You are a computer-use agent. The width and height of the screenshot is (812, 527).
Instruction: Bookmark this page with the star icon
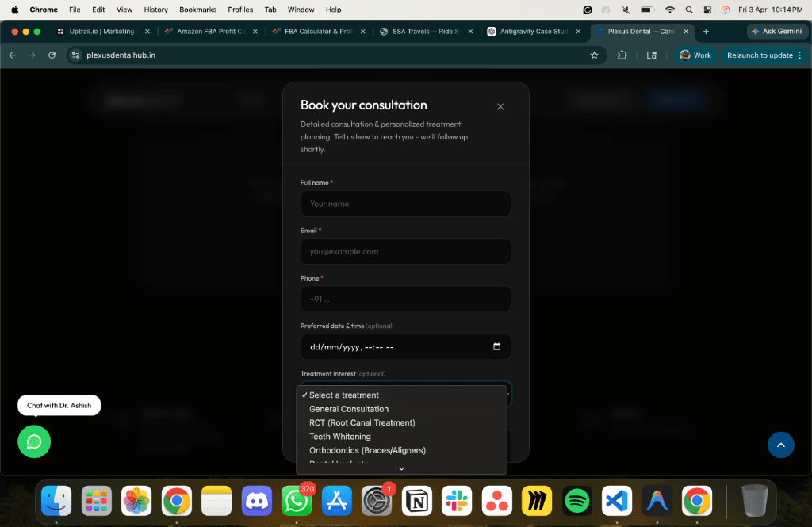click(x=594, y=55)
